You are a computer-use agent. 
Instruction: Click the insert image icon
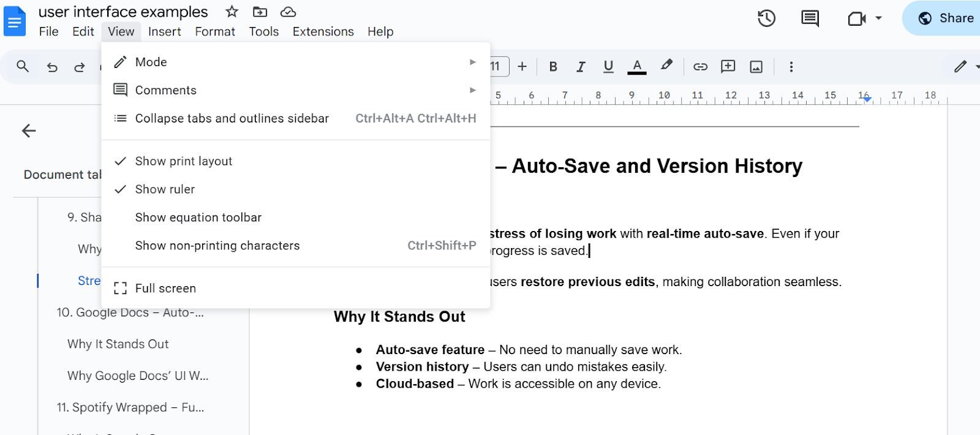(756, 67)
